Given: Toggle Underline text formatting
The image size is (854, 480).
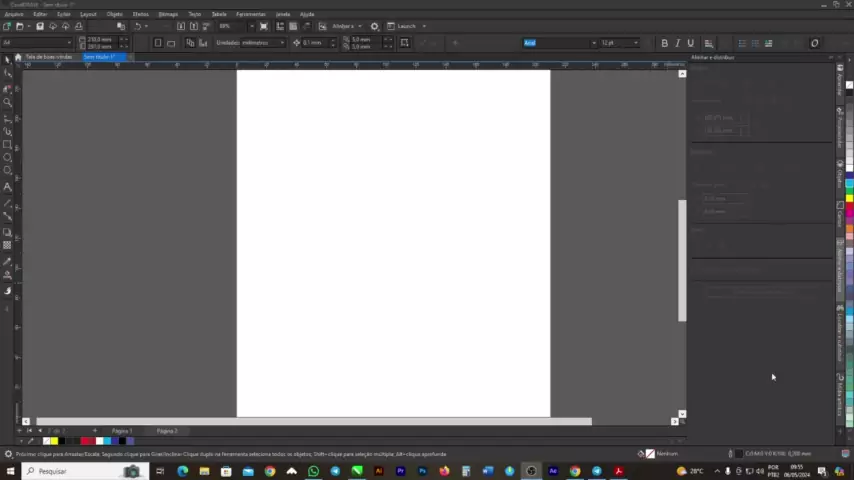Looking at the screenshot, I should [x=690, y=43].
